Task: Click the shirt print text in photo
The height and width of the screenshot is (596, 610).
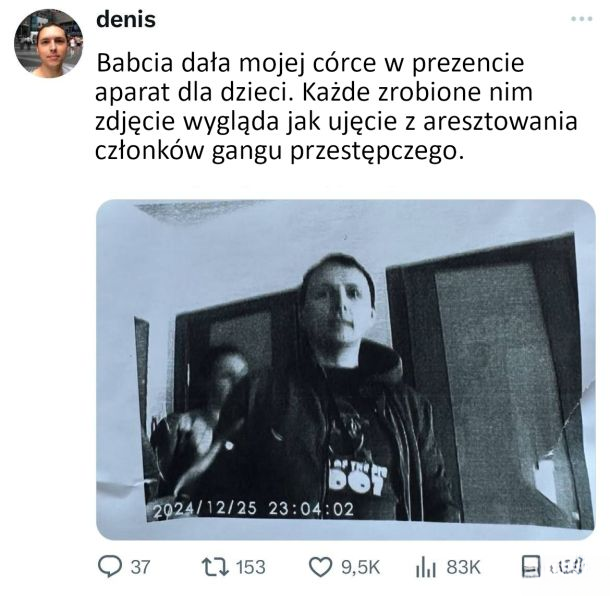Action: coord(358,477)
